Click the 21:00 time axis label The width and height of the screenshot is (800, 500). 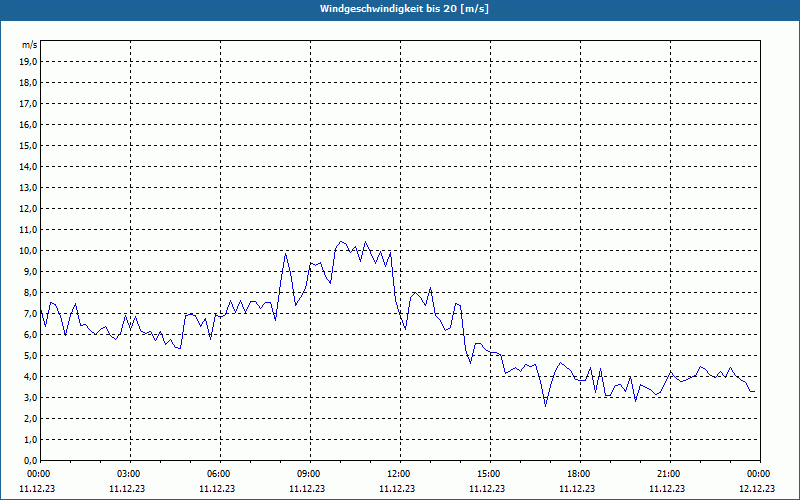coord(670,474)
